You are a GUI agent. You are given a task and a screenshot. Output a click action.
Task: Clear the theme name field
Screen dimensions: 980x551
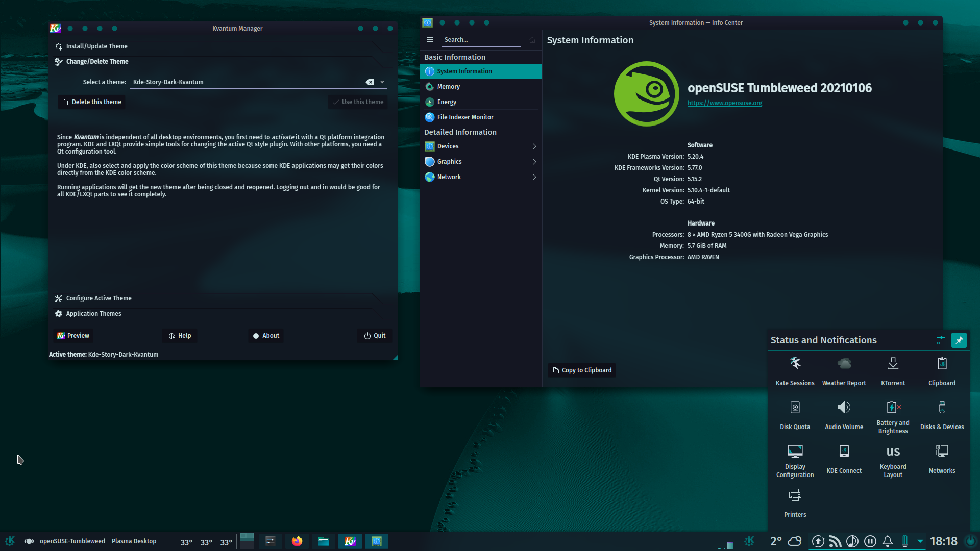370,82
